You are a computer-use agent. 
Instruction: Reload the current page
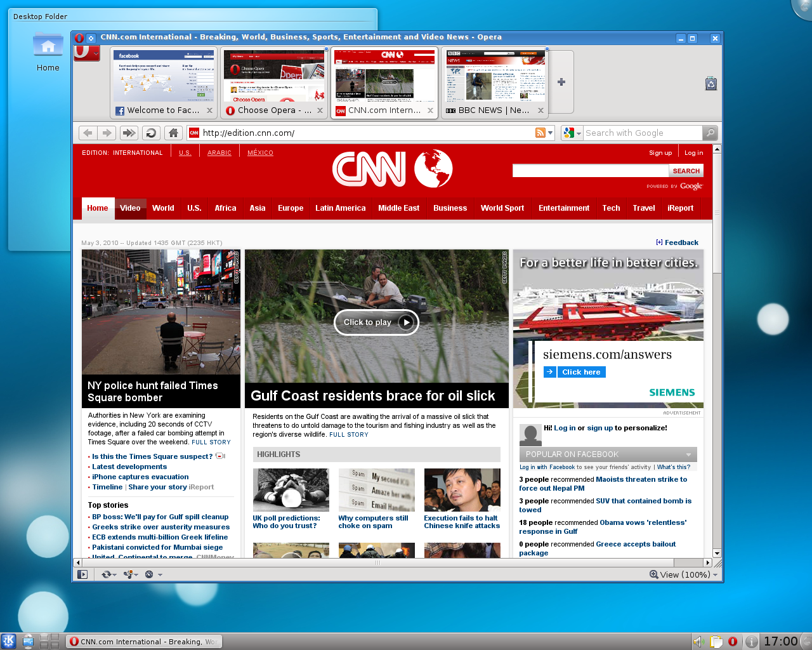click(150, 133)
